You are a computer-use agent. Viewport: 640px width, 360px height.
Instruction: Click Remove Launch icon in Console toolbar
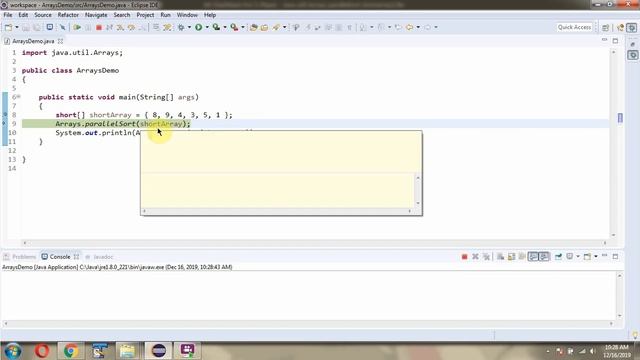475,257
